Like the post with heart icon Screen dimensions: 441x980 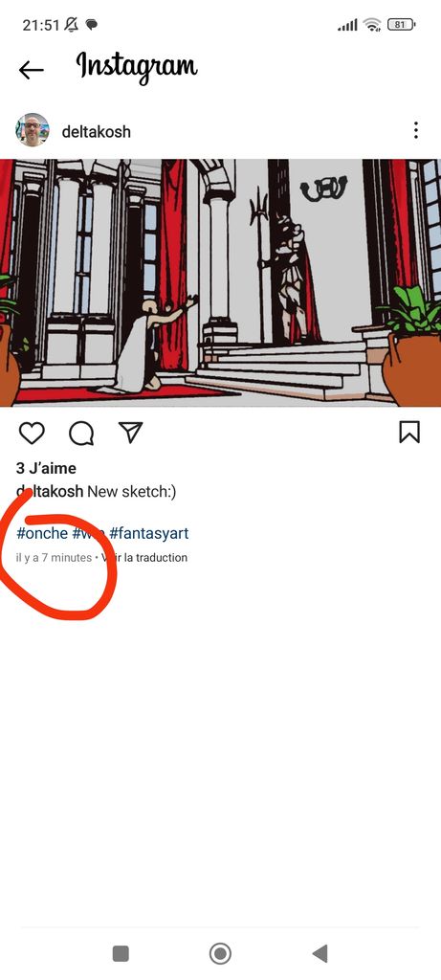click(x=32, y=433)
